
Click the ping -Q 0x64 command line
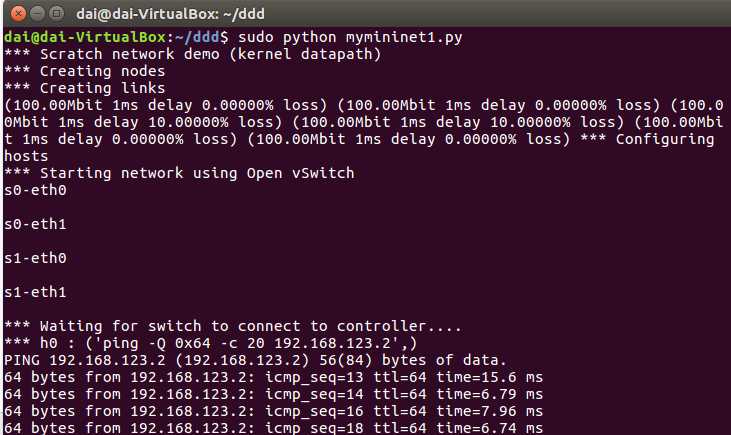(210, 343)
